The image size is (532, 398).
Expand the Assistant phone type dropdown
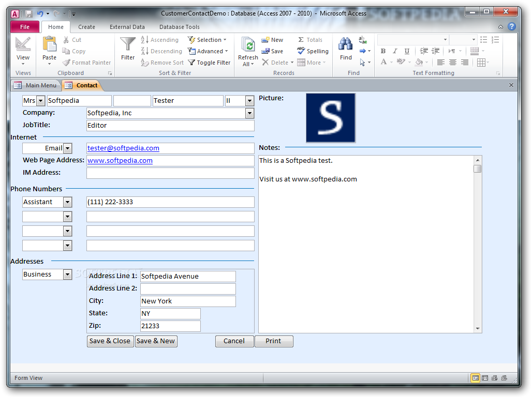click(x=67, y=202)
